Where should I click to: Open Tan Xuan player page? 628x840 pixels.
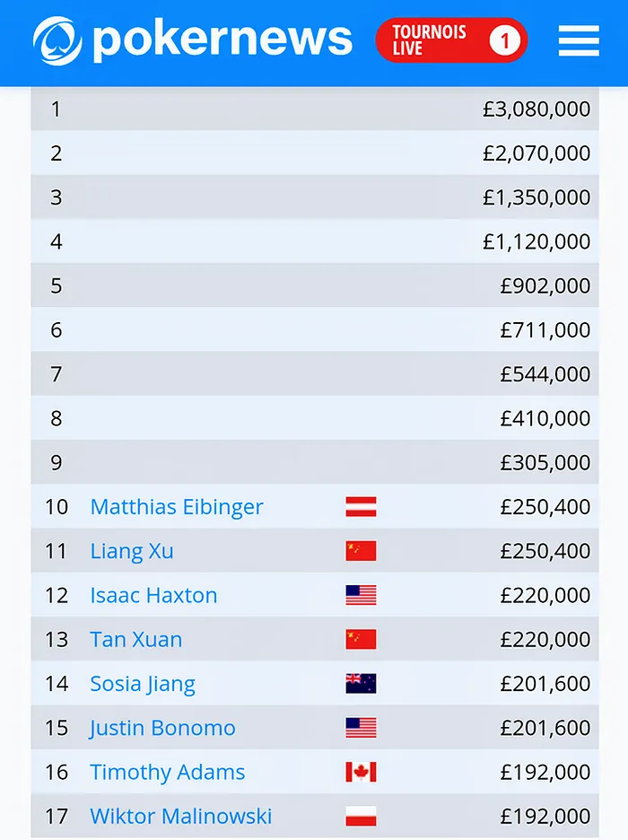[136, 639]
